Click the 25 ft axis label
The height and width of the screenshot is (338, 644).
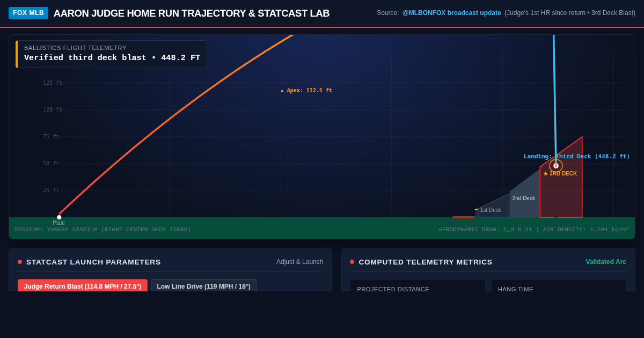tap(51, 190)
